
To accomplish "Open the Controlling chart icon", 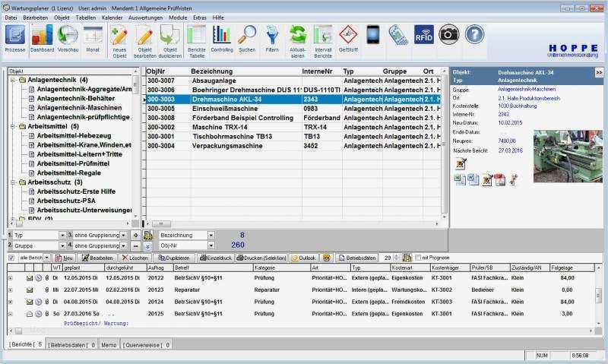I will (x=222, y=39).
